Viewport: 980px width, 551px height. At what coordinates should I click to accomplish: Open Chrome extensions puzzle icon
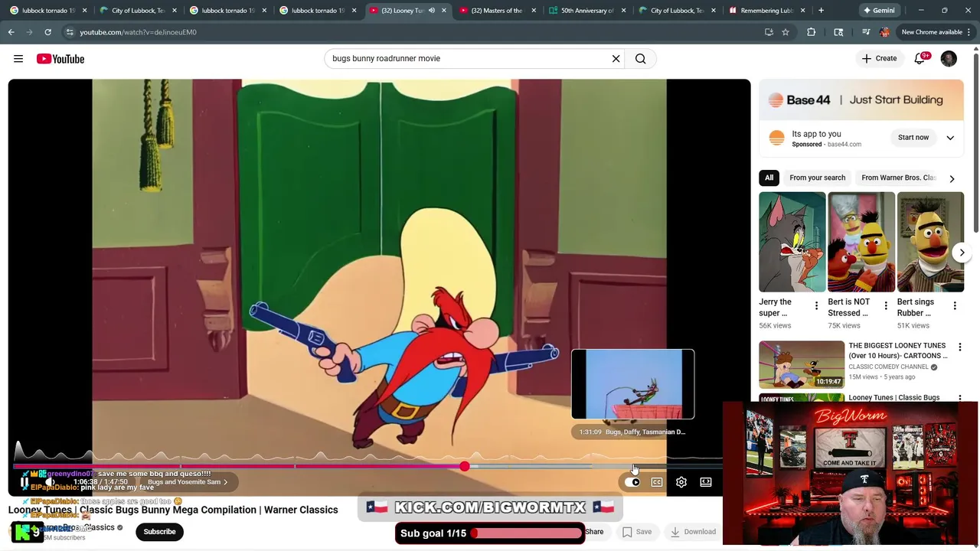(x=812, y=32)
